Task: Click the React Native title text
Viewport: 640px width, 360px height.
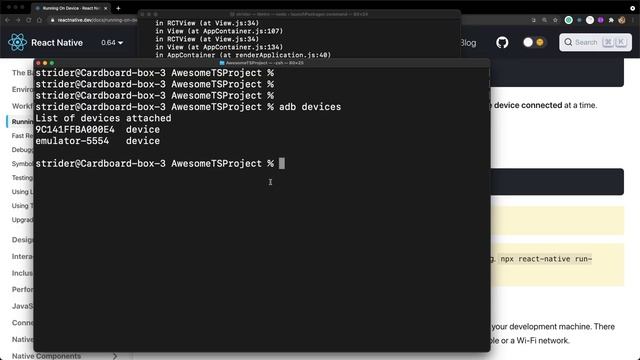Action: point(57,42)
